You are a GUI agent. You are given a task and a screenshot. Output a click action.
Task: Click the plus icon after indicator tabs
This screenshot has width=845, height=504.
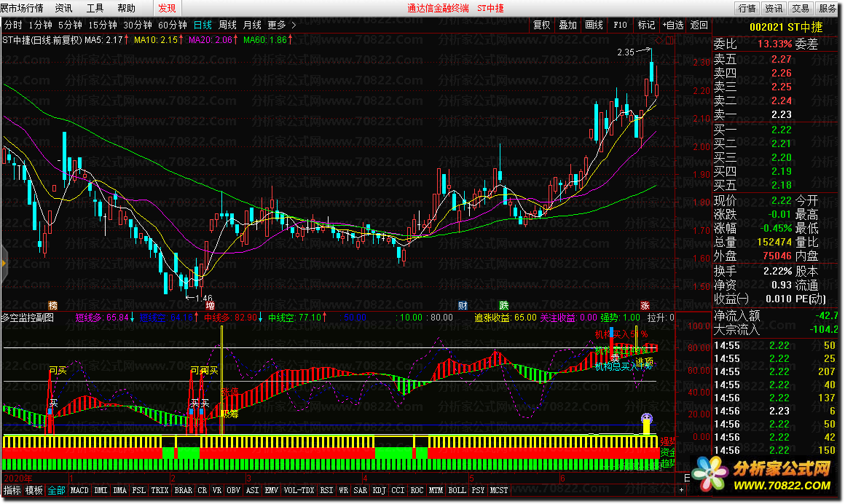point(681,490)
